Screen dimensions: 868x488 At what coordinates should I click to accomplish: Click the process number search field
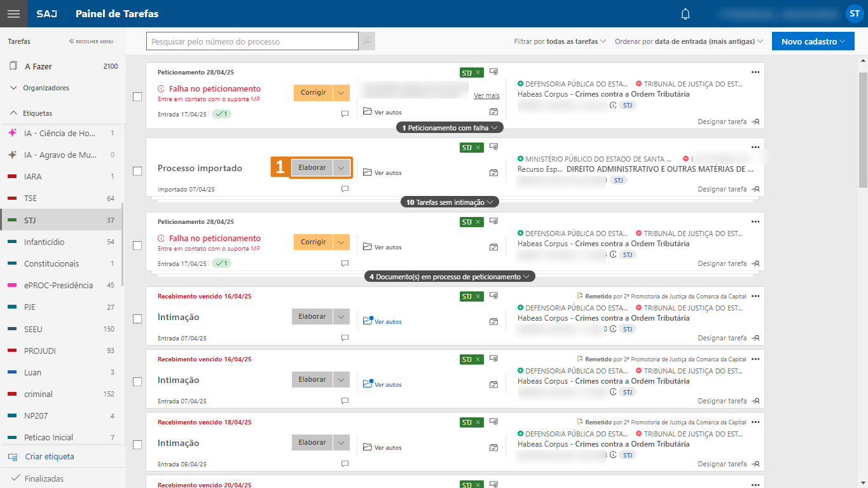click(252, 41)
